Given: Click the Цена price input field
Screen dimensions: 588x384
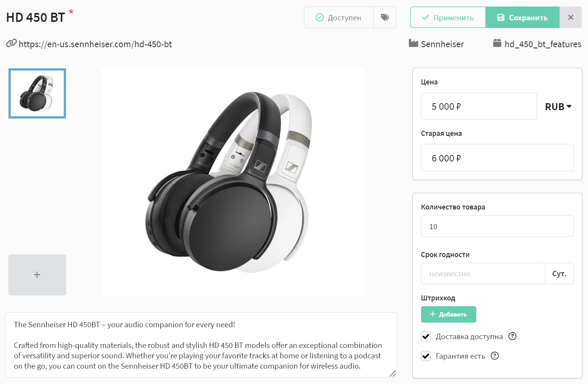Looking at the screenshot, I should coord(479,106).
